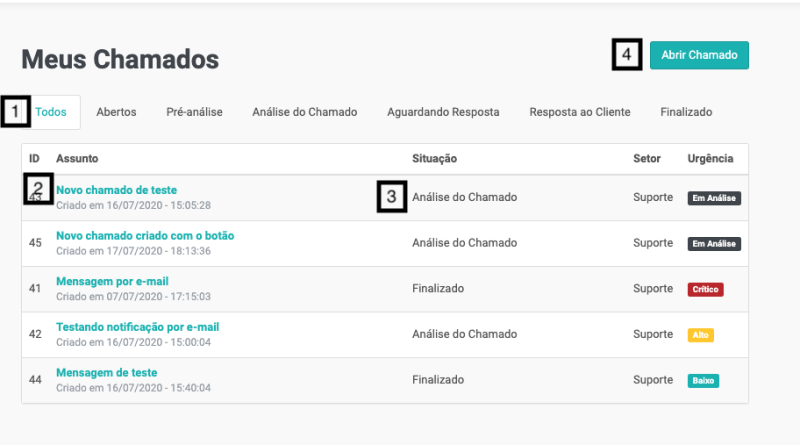This screenshot has height=445, width=800.
Task: Click the teal Baixo urgency badge
Action: tap(703, 381)
